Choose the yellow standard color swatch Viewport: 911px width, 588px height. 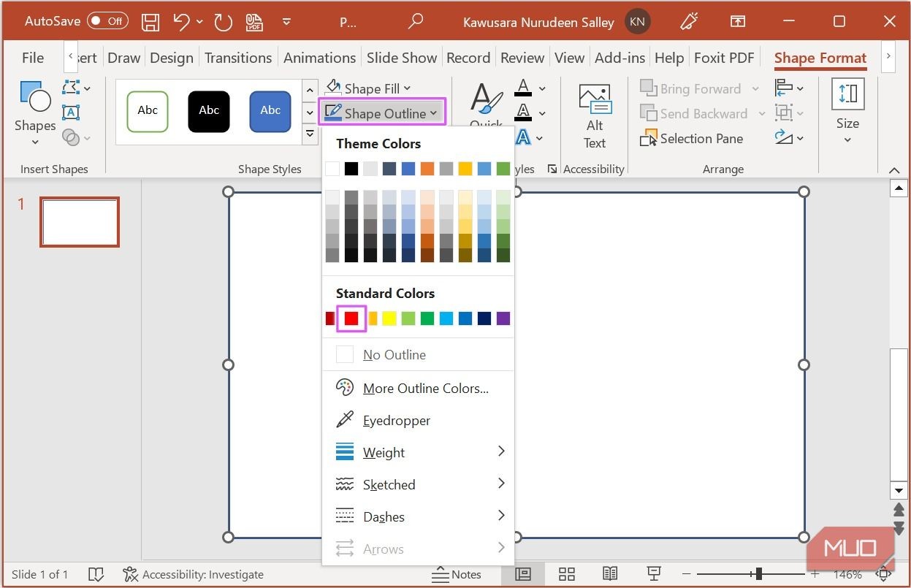[x=389, y=318]
